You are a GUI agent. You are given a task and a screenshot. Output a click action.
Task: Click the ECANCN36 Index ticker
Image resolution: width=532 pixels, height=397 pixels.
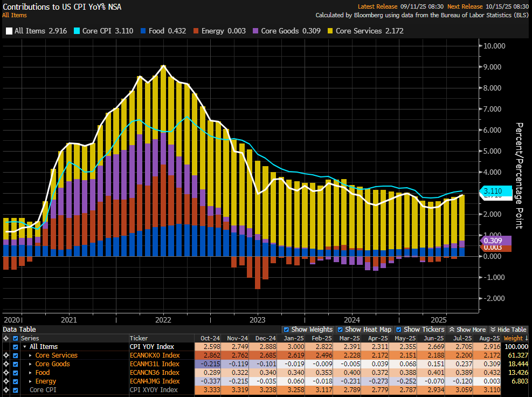pyautogui.click(x=154, y=373)
